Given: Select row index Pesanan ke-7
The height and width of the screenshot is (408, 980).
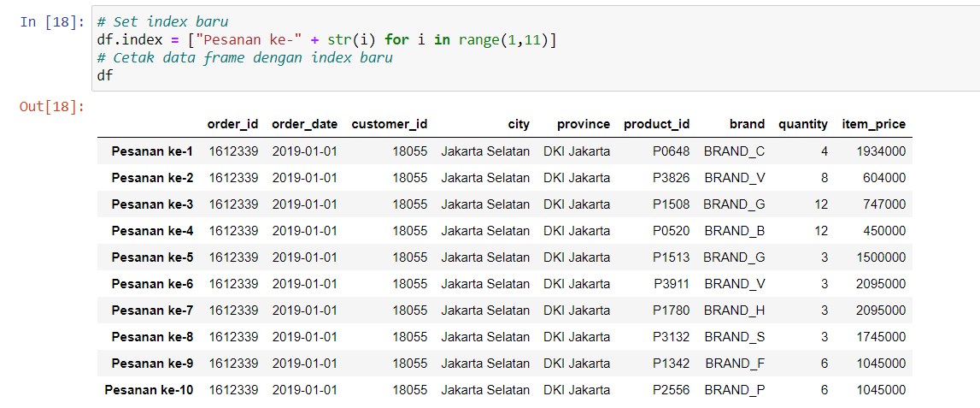Looking at the screenshot, I should (x=152, y=310).
